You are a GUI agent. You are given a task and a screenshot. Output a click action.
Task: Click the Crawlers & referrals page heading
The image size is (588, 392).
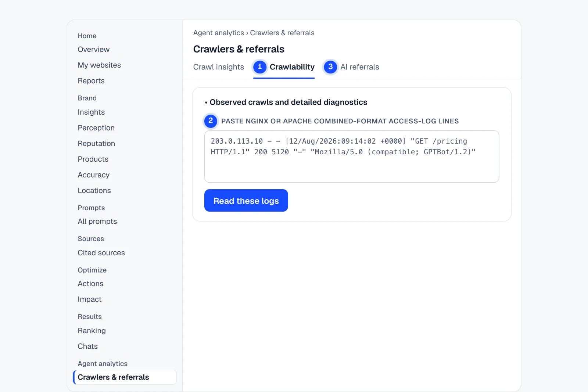(x=239, y=49)
